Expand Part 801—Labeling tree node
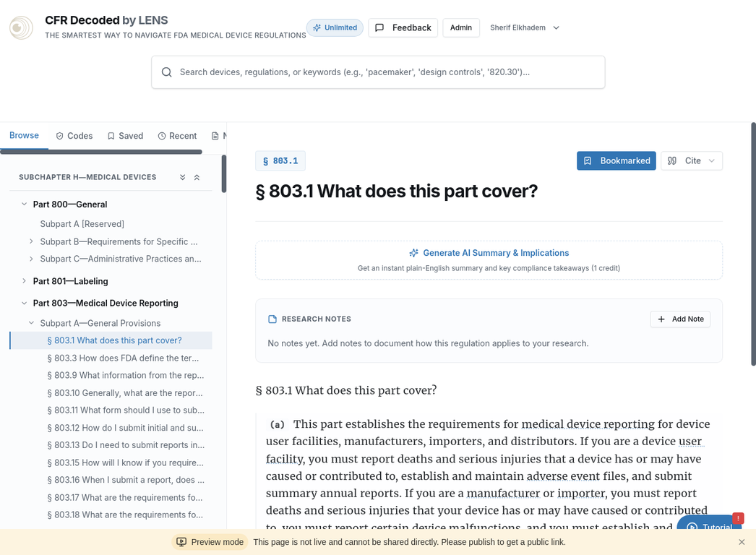The image size is (756, 555). pos(25,281)
